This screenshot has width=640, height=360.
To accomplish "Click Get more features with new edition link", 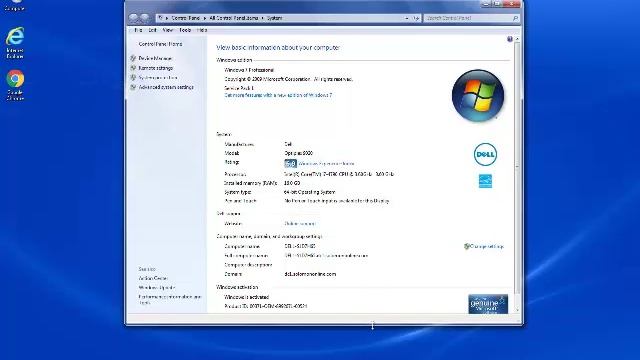I will tap(278, 95).
